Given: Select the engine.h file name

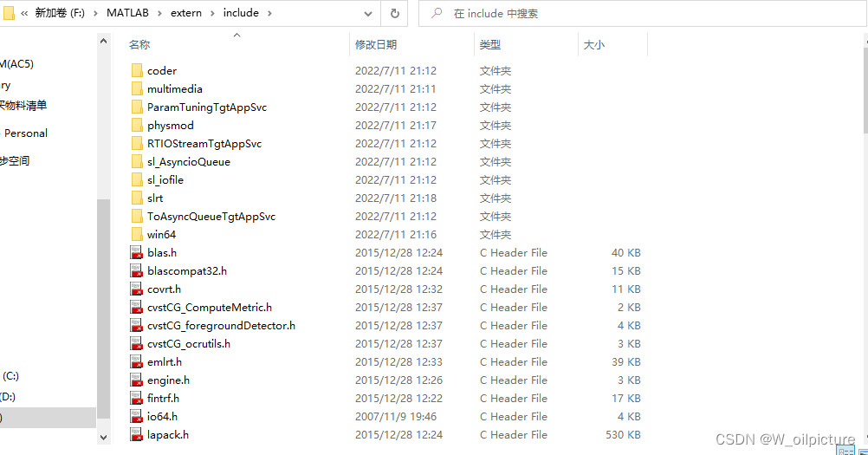Looking at the screenshot, I should coord(168,380).
